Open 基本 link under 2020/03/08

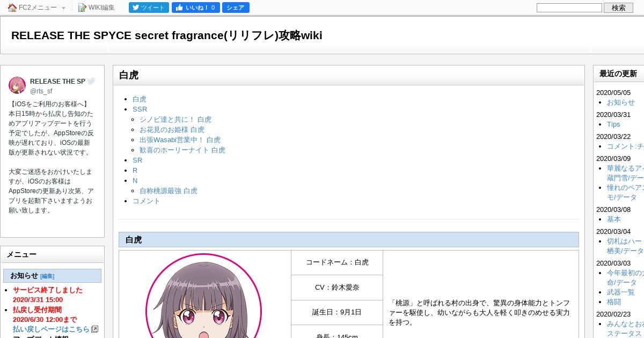614,219
